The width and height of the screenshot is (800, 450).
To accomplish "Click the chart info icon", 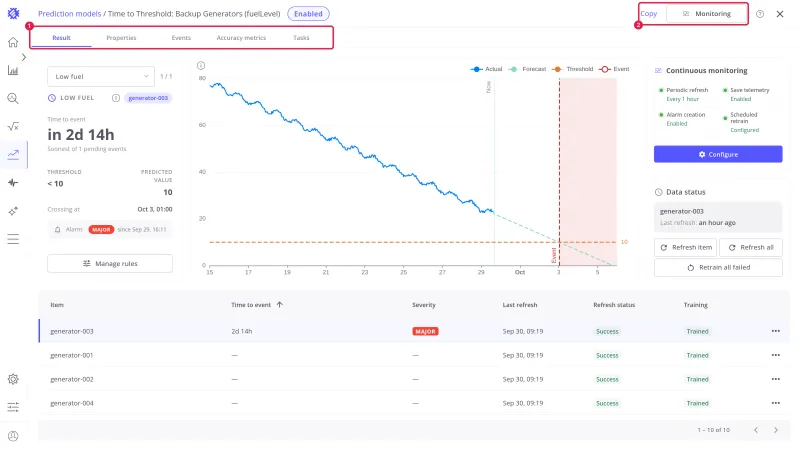I will click(x=201, y=65).
